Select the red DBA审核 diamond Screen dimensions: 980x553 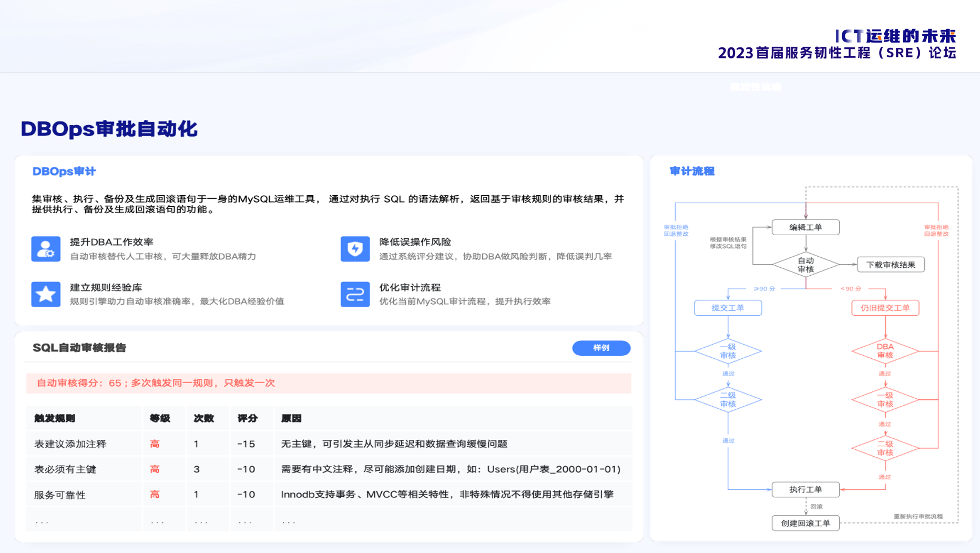[885, 351]
